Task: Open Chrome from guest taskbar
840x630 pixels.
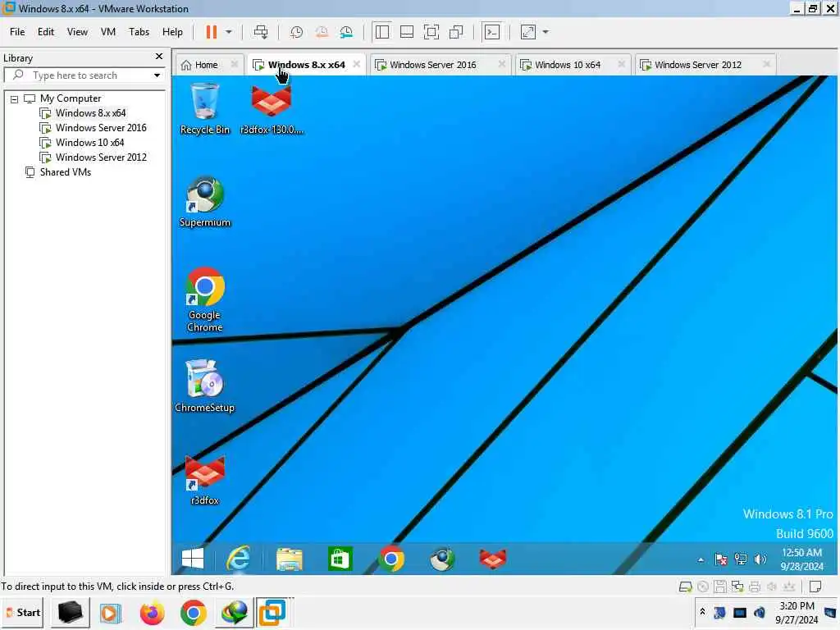Action: 391,559
